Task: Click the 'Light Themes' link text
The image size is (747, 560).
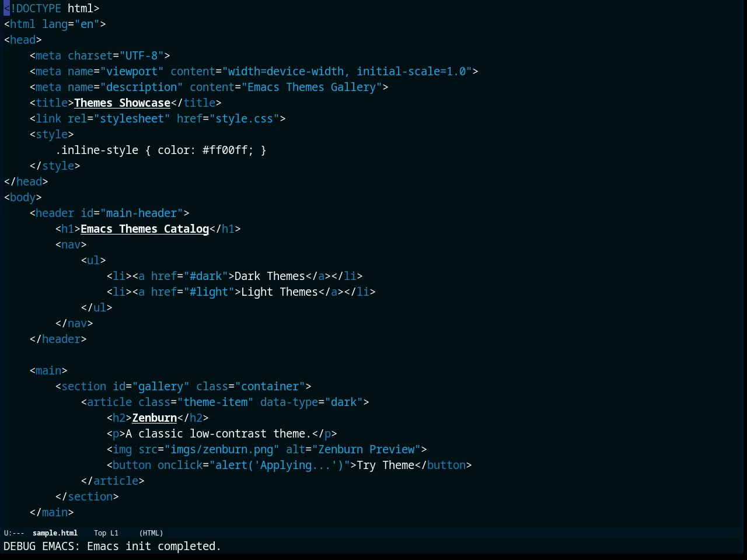Action: pyautogui.click(x=280, y=292)
